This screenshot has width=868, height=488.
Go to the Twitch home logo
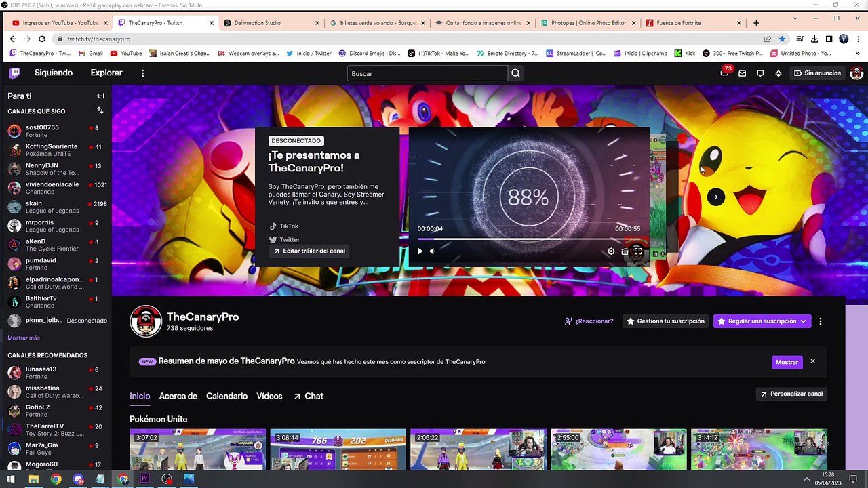click(14, 73)
